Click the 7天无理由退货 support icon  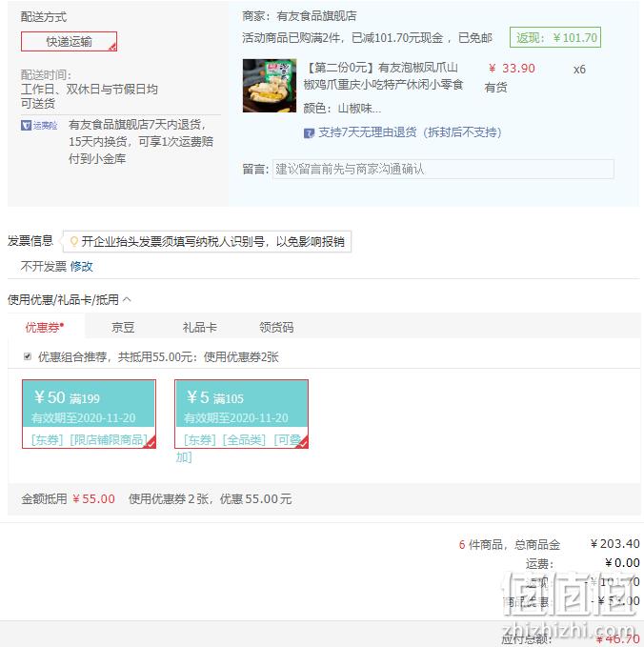309,132
